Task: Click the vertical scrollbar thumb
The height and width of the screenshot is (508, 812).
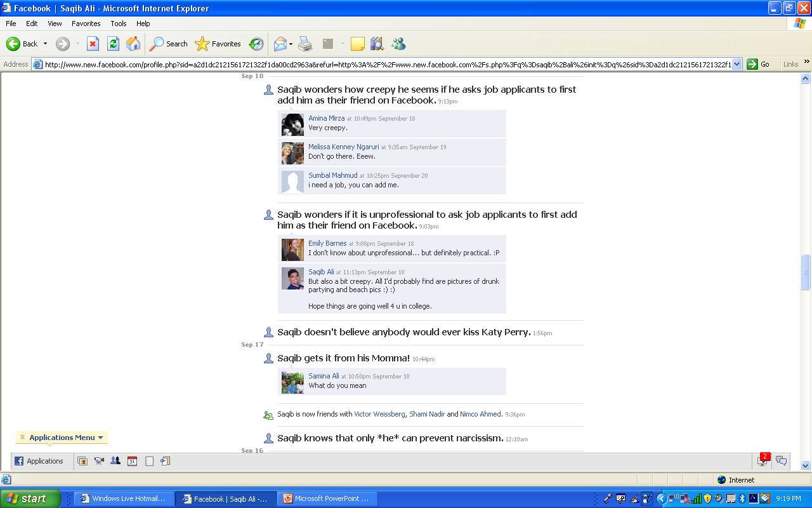Action: tap(806, 272)
